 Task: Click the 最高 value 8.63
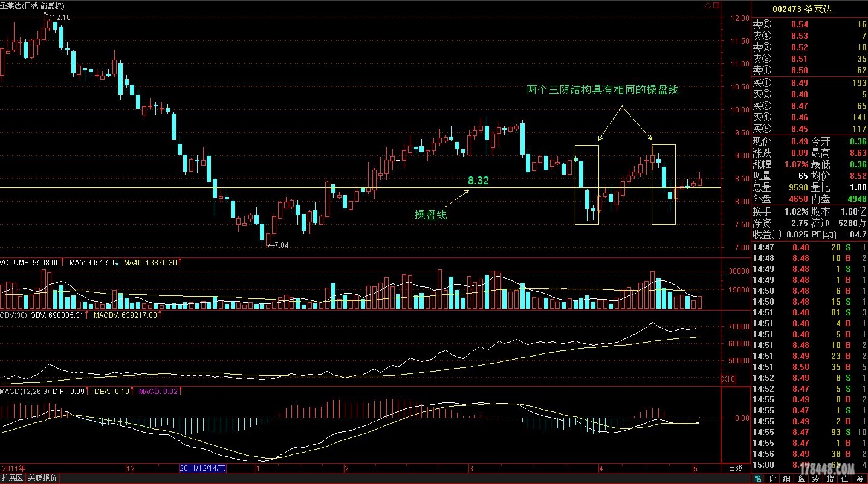859,153
